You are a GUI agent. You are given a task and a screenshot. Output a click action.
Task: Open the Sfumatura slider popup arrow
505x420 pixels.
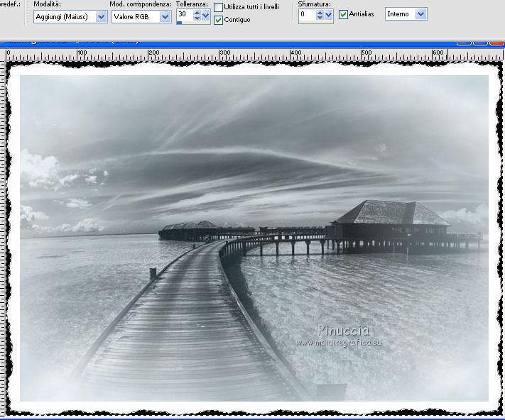coord(329,15)
